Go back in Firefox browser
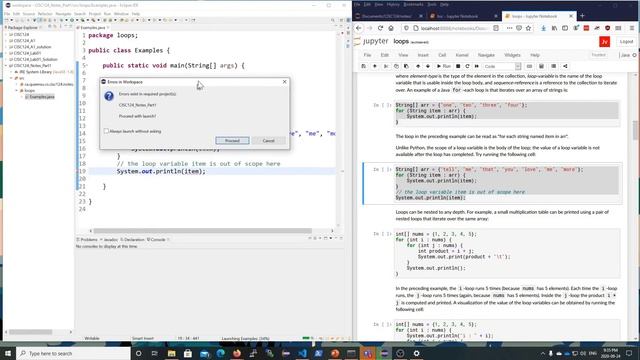Viewport: 640px width, 360px height. tap(359, 28)
